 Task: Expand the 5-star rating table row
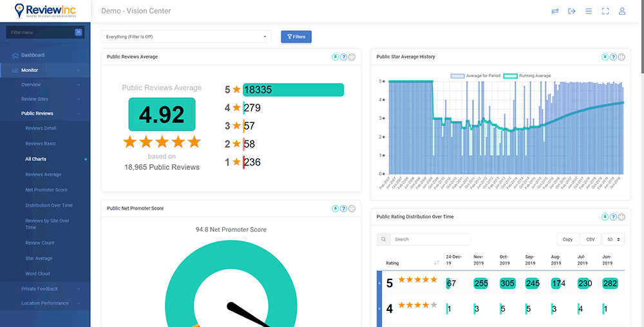[x=379, y=283]
